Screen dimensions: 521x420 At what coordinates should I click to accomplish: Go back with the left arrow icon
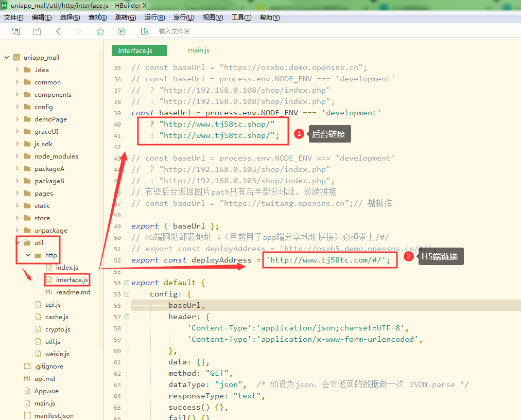click(58, 31)
